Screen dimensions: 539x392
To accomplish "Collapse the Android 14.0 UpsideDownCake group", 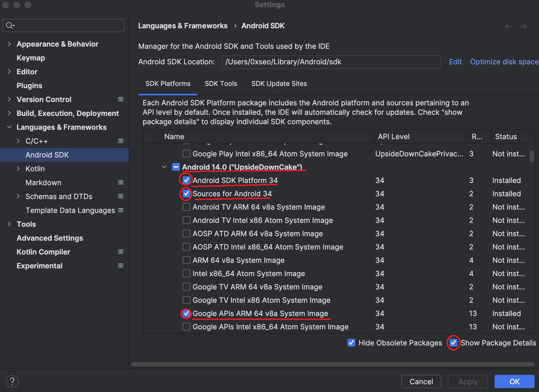I will 164,167.
